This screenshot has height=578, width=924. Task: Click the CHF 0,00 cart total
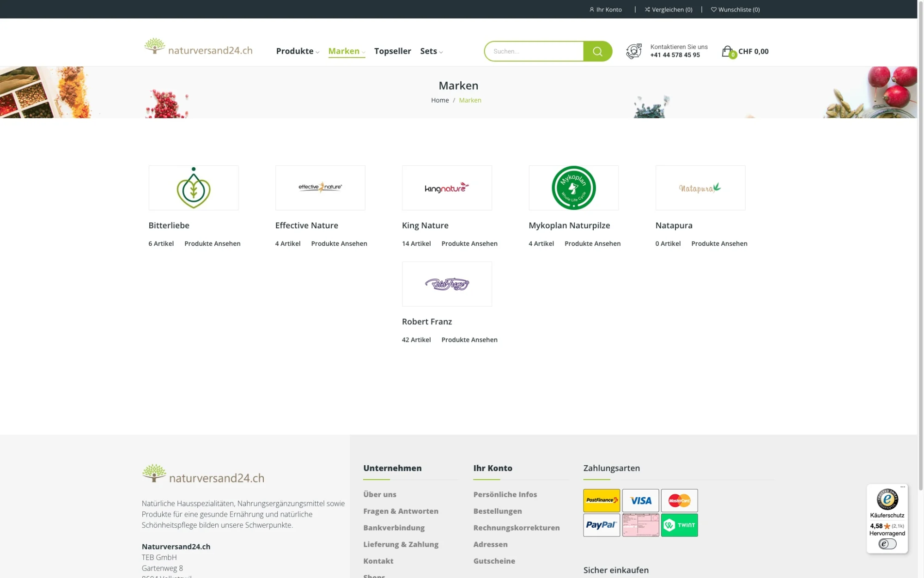753,51
